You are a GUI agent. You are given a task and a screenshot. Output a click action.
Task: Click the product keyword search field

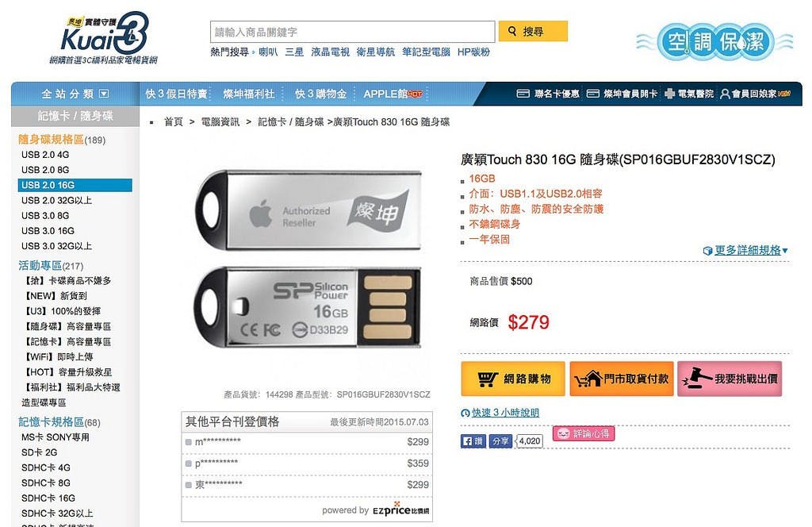[x=353, y=32]
